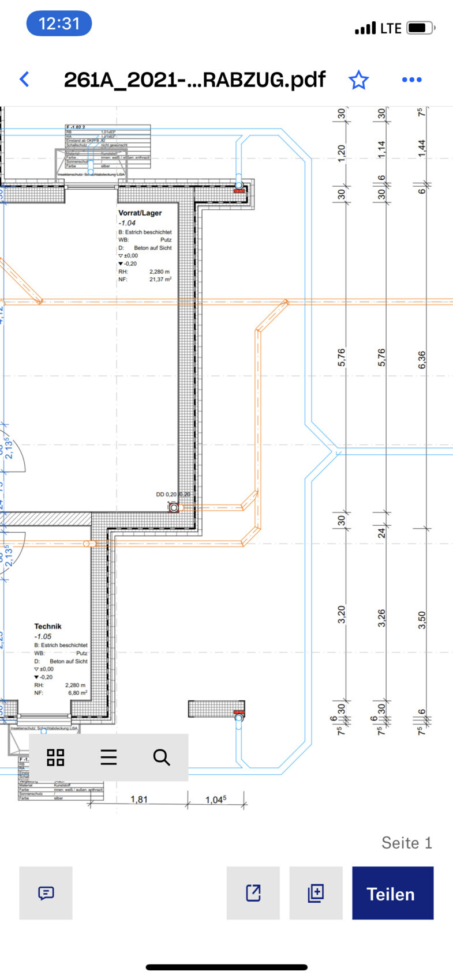453x980 pixels.
Task: Tap the DD 0,20 drain symbol
Action: click(x=174, y=507)
